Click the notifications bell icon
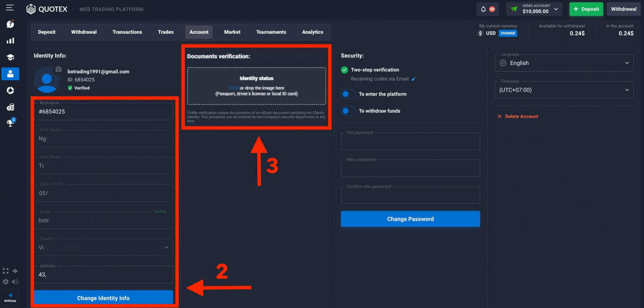Viewport: 644px width, 308px height. click(x=483, y=9)
